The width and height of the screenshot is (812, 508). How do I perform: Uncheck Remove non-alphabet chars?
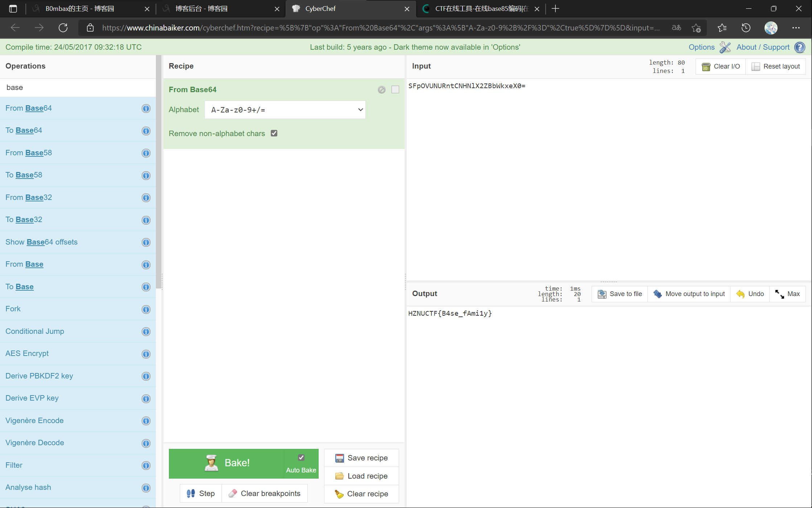pyautogui.click(x=274, y=133)
